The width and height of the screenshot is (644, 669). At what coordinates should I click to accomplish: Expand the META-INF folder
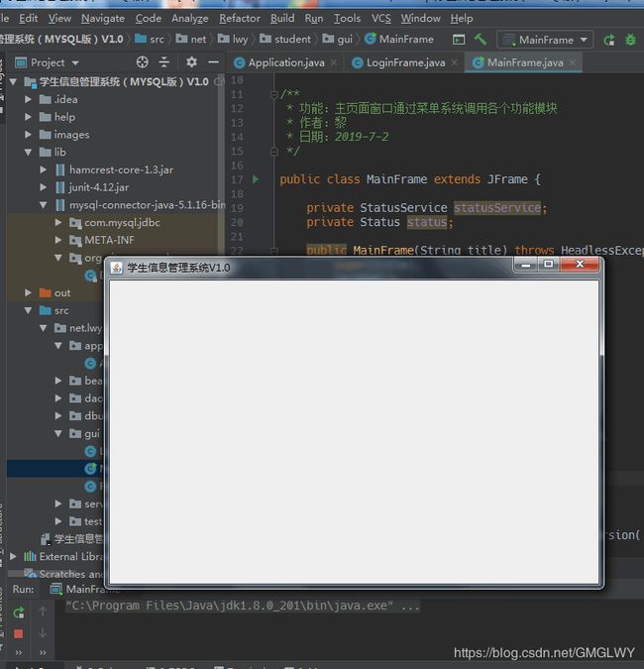[x=58, y=240]
